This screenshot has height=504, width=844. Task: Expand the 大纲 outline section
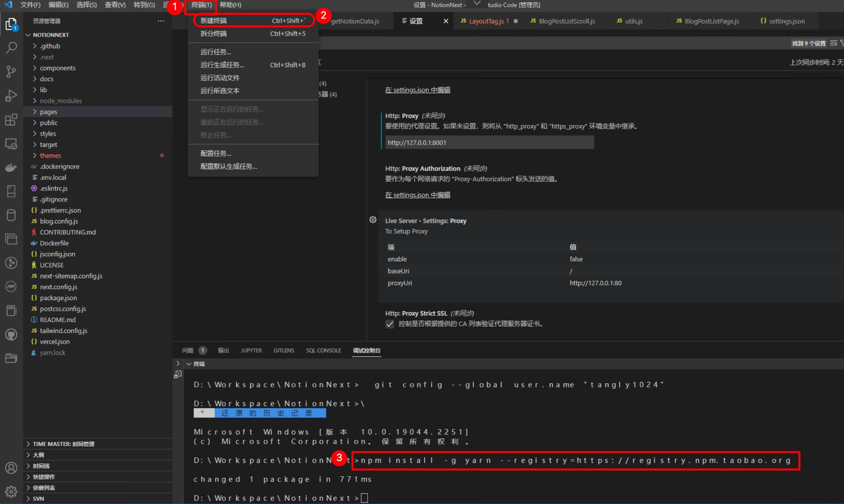(x=98, y=455)
